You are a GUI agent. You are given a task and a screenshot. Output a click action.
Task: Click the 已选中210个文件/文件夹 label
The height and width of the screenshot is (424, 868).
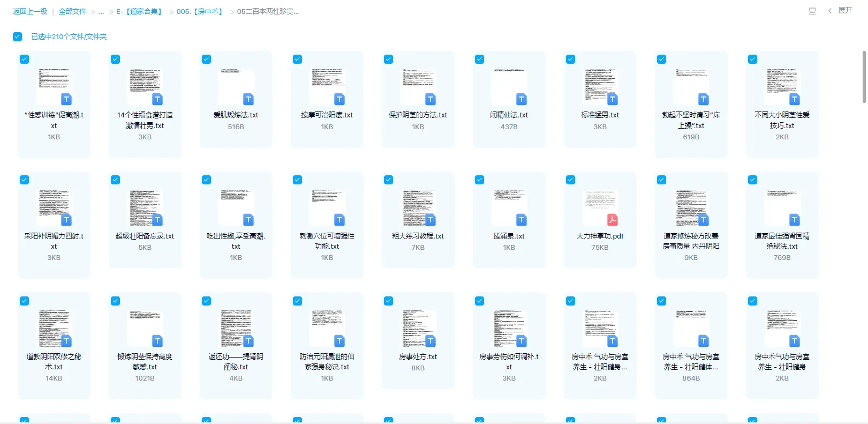(69, 36)
